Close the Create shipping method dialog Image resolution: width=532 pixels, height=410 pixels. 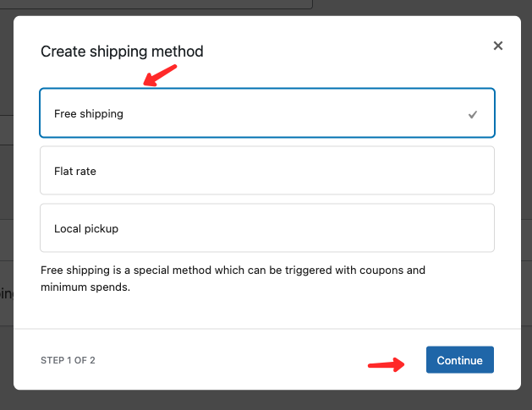[497, 46]
